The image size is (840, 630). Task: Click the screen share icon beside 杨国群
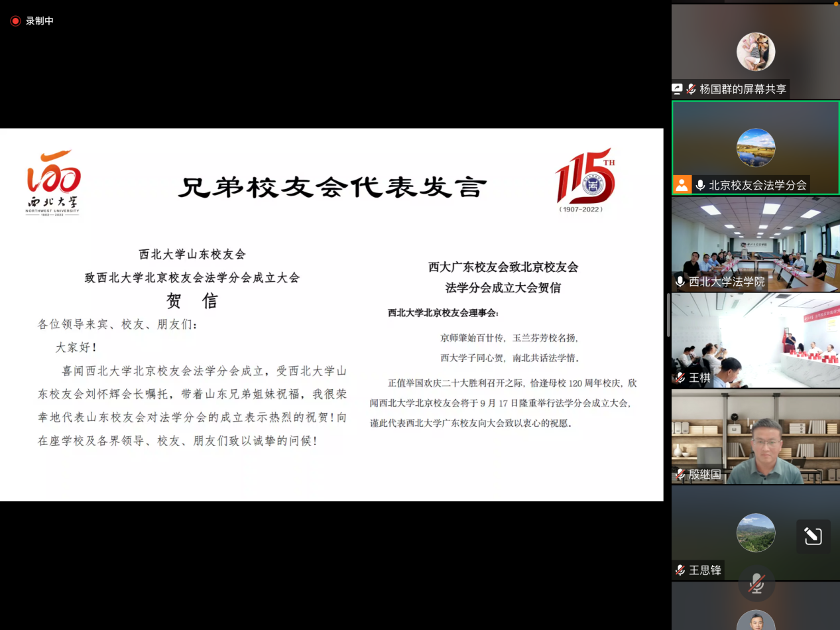pyautogui.click(x=678, y=89)
